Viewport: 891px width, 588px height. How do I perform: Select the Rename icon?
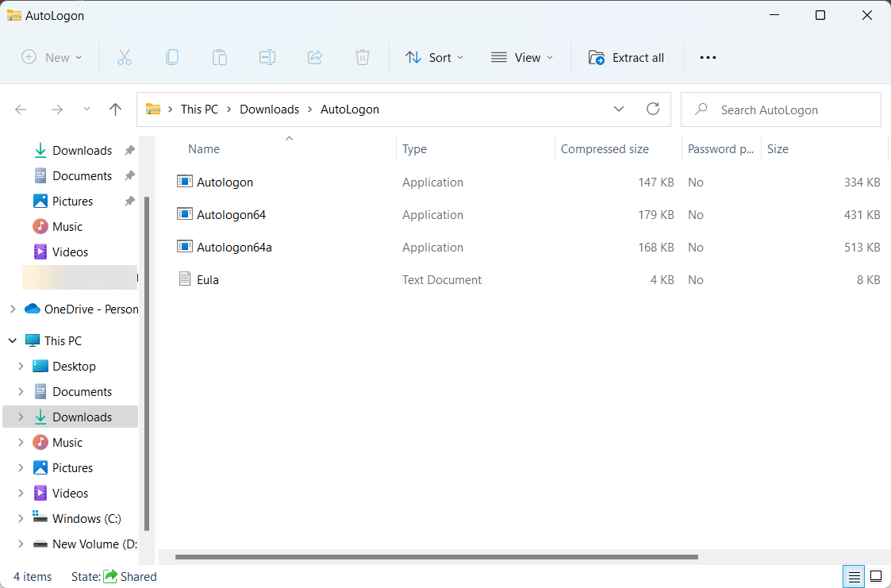click(267, 56)
